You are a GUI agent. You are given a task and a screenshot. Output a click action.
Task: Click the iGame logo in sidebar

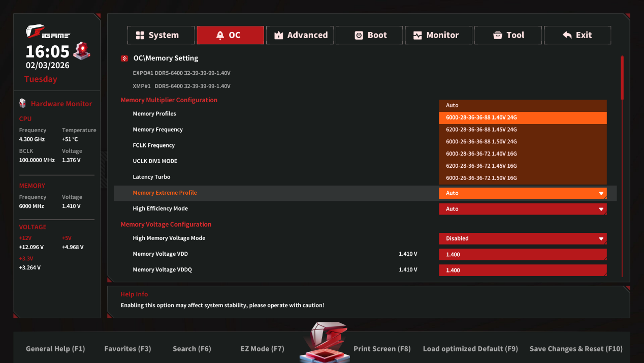[48, 34]
